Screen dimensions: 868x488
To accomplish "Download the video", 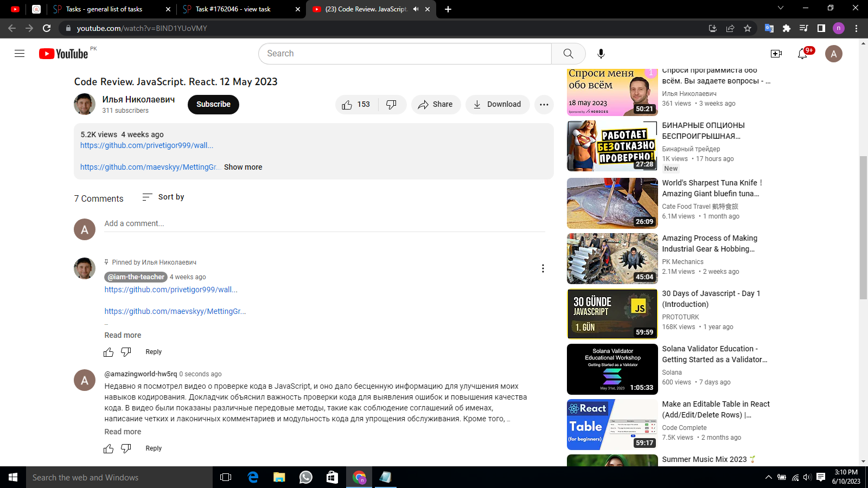I will click(x=497, y=105).
